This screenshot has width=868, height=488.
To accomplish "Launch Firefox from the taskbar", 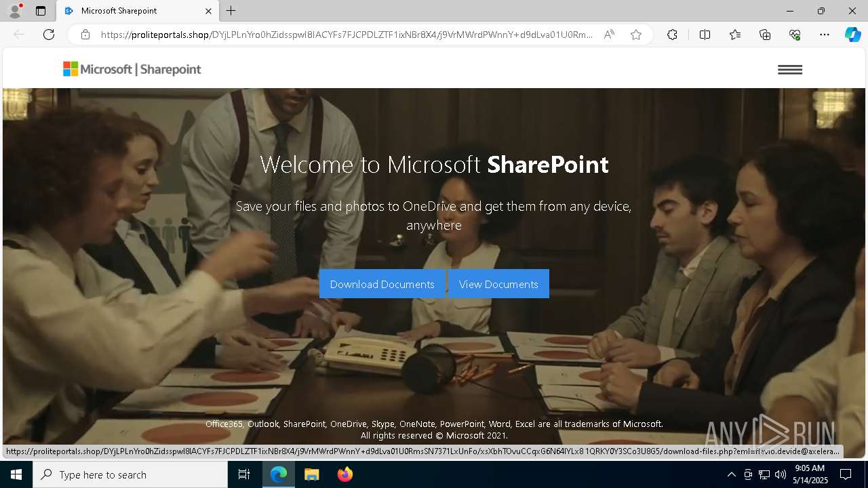I will tap(345, 474).
